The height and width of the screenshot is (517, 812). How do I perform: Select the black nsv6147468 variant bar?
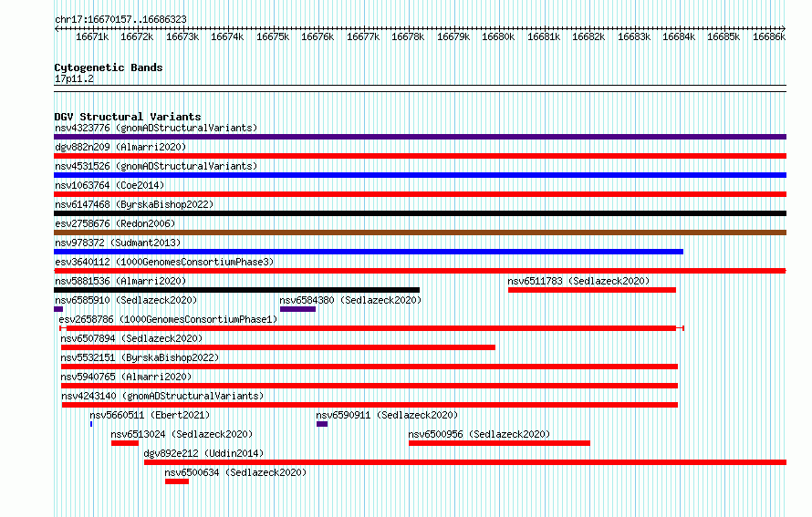[x=420, y=213]
